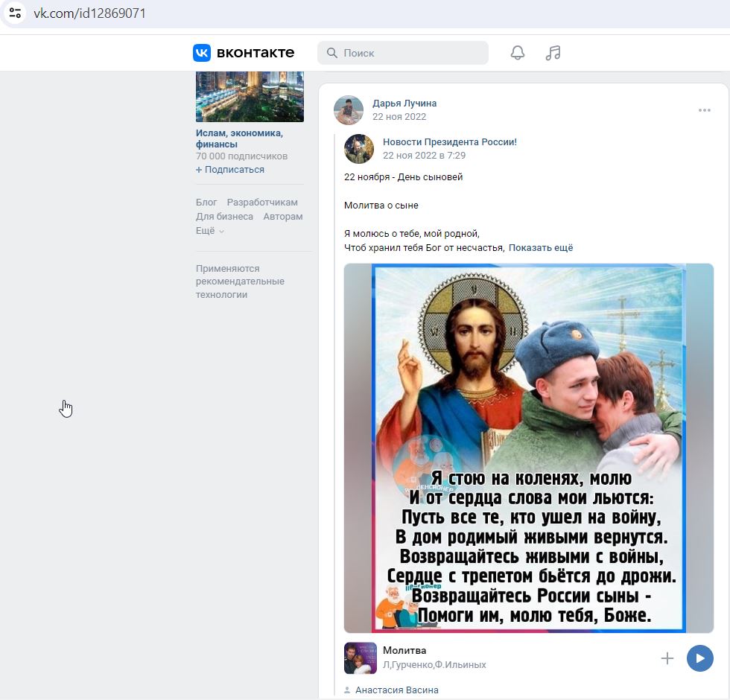The height and width of the screenshot is (700, 730).
Task: Open the Блог footer link
Action: click(x=206, y=203)
